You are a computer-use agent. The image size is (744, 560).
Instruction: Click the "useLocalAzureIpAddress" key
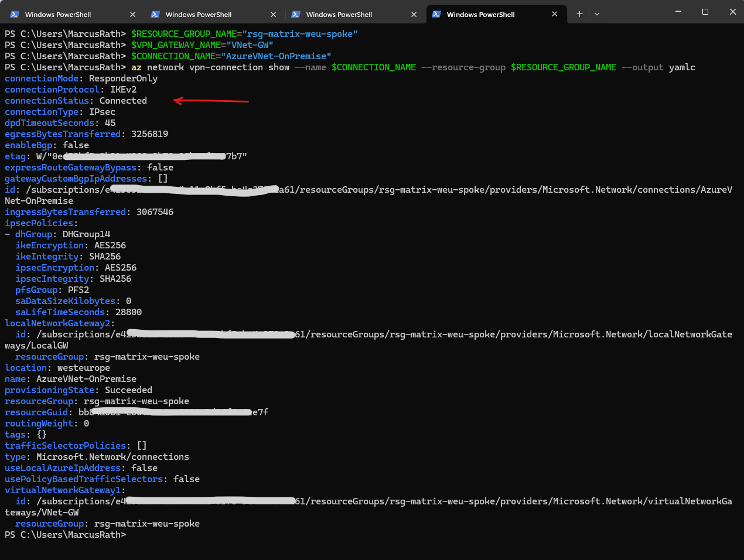pyautogui.click(x=63, y=468)
